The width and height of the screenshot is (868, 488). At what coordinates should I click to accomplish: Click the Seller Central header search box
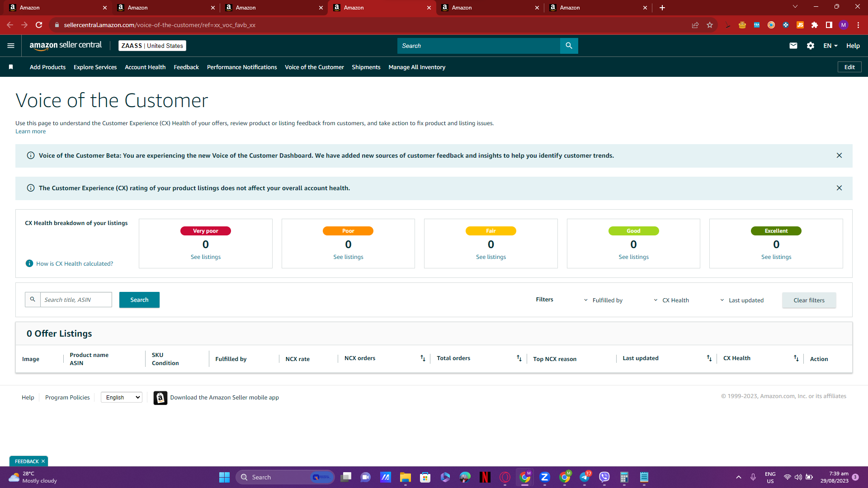pyautogui.click(x=478, y=46)
